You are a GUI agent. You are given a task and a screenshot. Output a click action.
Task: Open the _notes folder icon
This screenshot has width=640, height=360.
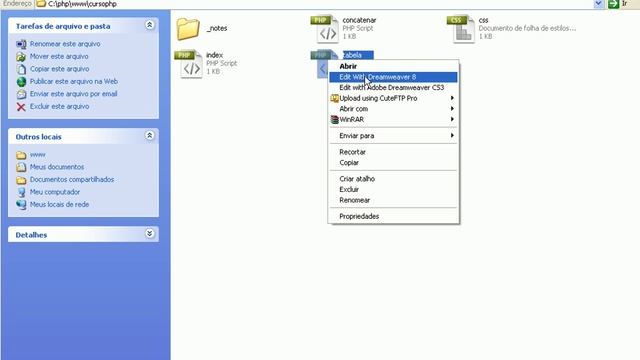188,29
